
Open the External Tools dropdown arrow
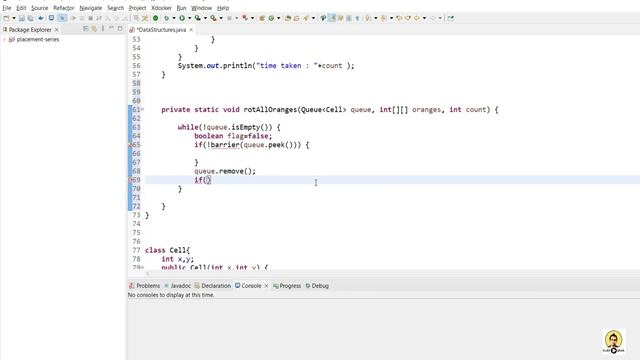221,18
